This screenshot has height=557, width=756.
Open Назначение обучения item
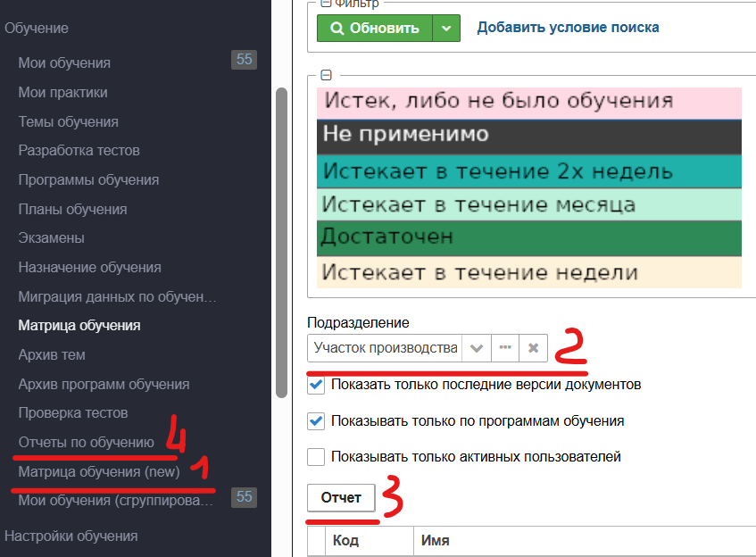[x=89, y=267]
